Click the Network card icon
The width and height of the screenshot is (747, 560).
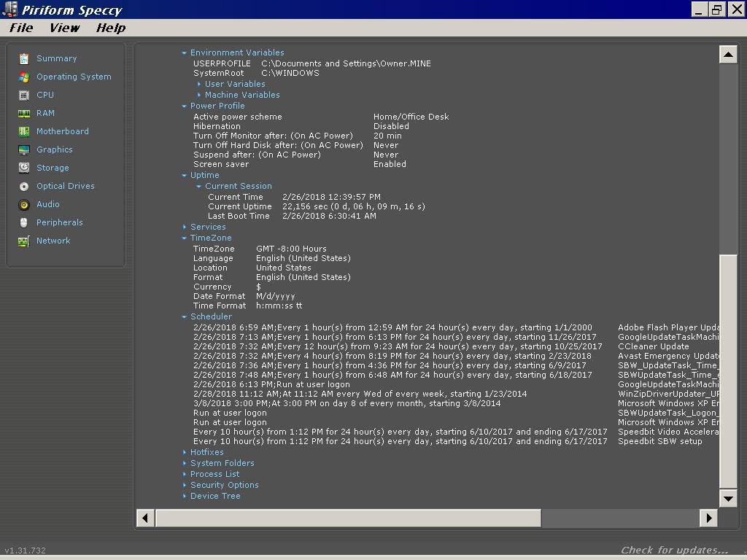(24, 241)
